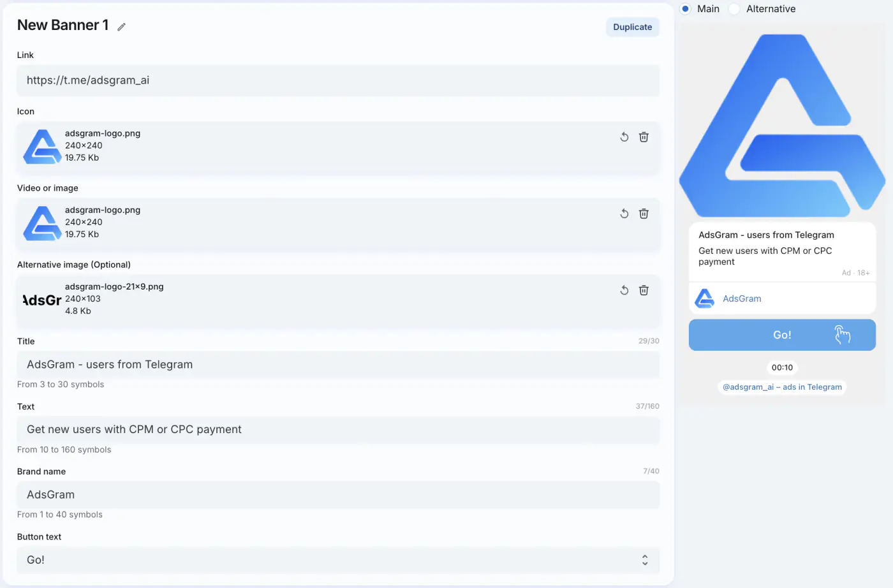Delete the Video or image file
This screenshot has height=588, width=893.
(644, 214)
